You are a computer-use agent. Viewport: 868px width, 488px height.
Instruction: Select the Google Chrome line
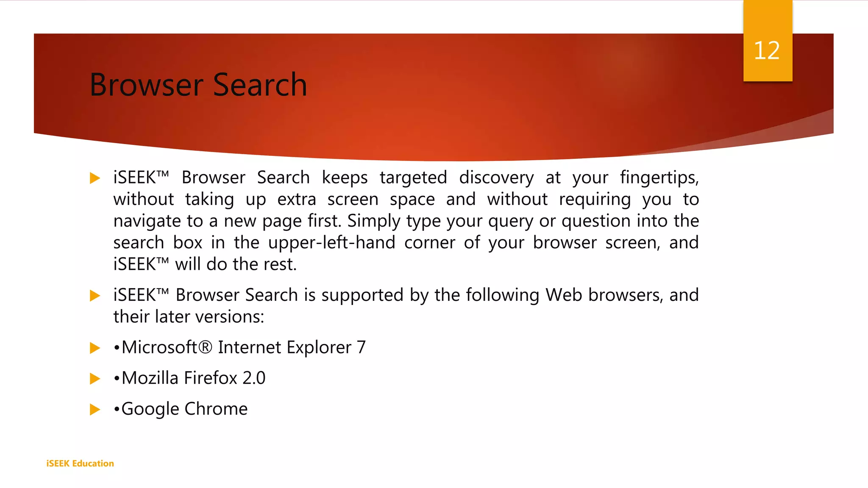pos(181,409)
